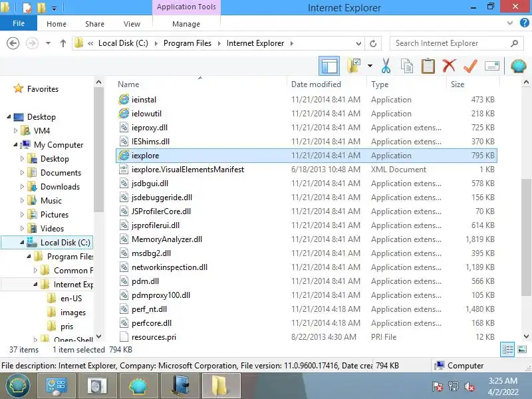Viewport: 532px width, 399px height.
Task: Select the Videos folder in the tree
Action: (52, 228)
